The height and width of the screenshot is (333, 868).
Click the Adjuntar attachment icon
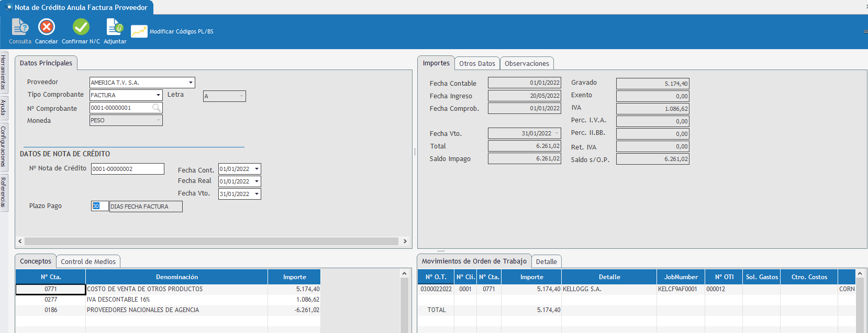(x=115, y=27)
